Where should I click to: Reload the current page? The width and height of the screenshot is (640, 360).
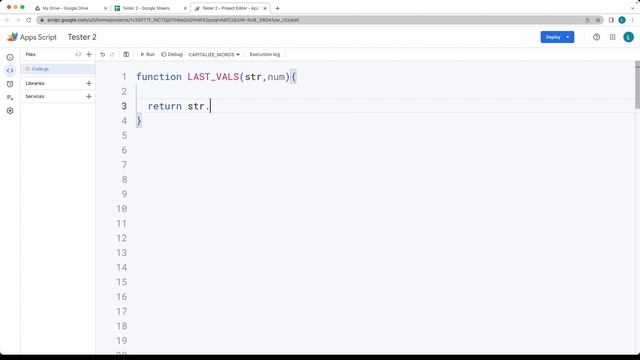[x=29, y=20]
